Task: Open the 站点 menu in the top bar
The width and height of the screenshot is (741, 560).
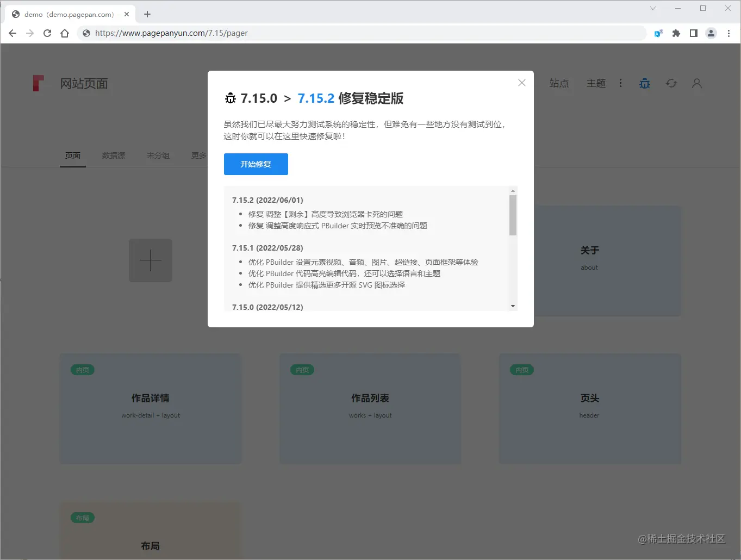Action: point(559,83)
